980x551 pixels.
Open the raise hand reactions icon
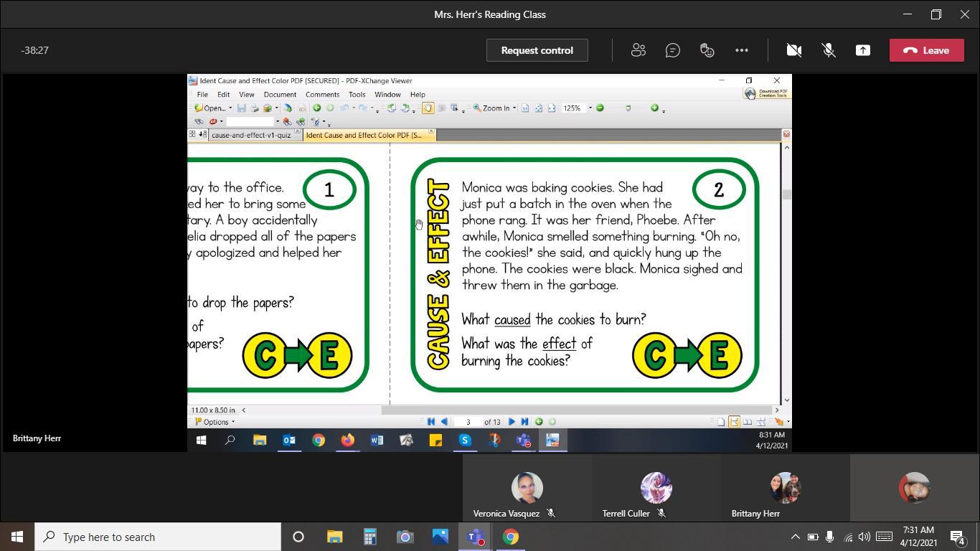[x=707, y=50]
